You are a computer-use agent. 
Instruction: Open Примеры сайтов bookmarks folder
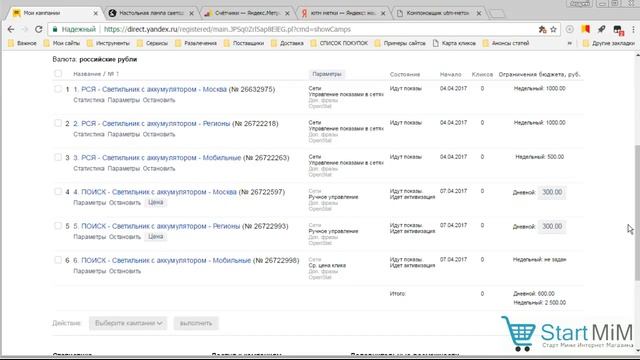pos(400,43)
